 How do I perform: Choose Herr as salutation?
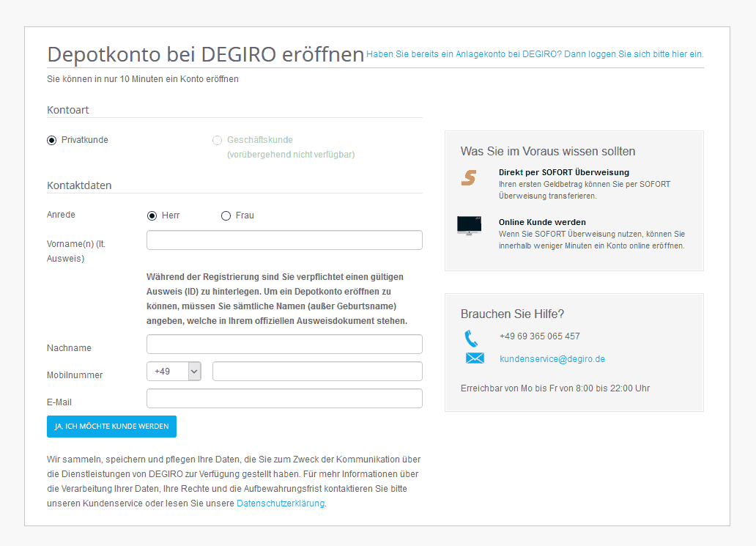point(152,215)
